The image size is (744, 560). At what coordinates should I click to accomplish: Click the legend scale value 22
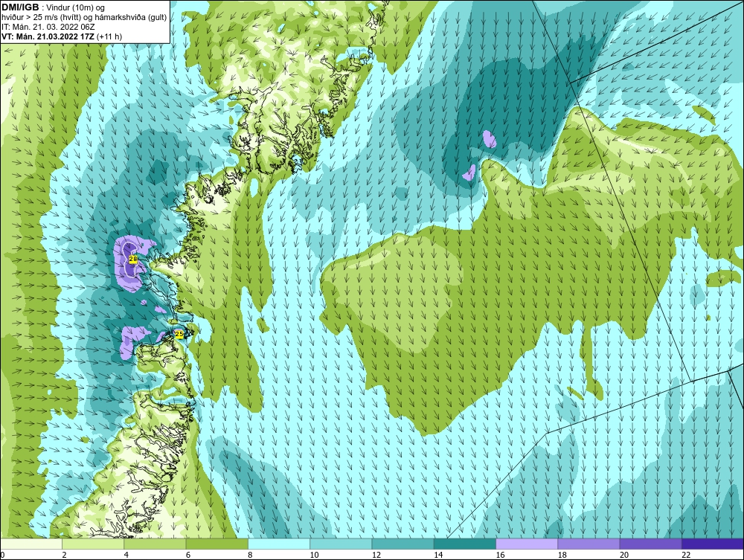(686, 556)
